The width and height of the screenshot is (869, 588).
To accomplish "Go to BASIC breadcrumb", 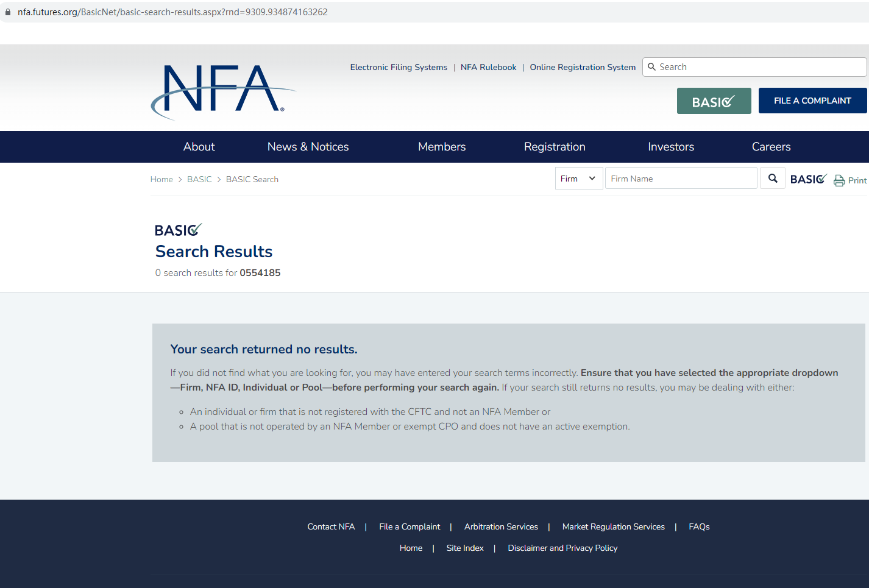I will pos(199,179).
